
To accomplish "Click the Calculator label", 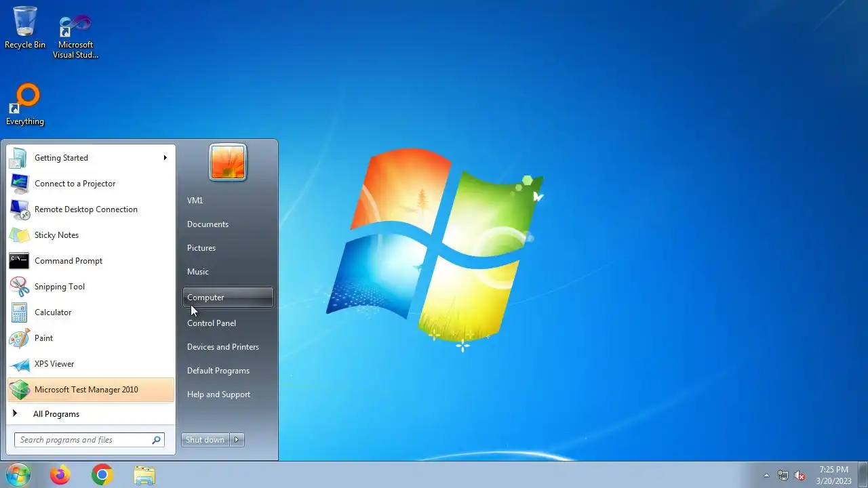I will tap(53, 312).
